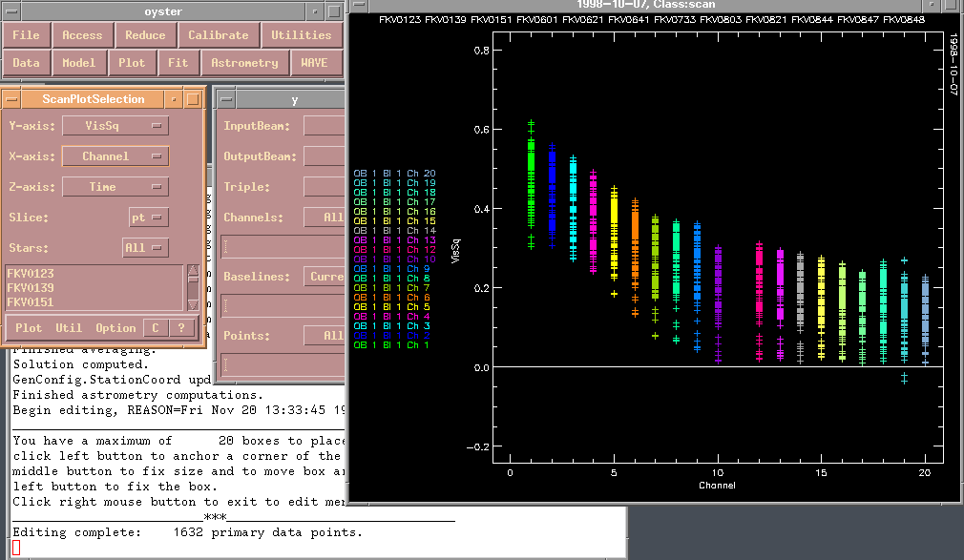The height and width of the screenshot is (560, 964).
Task: Open the Calibrate menu in oyster
Action: [x=218, y=35]
